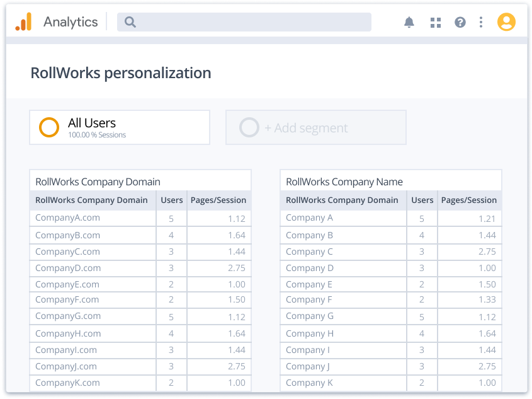Select Company B in the name table
Viewport: 532px width, 399px height.
(309, 235)
